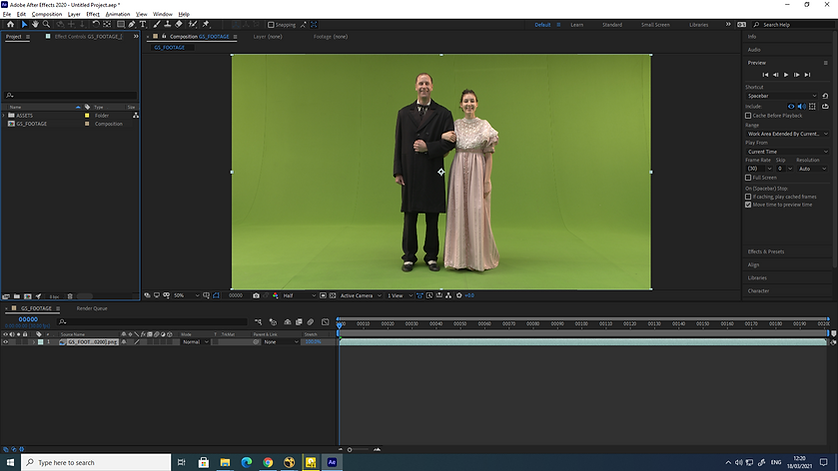The image size is (838, 471).
Task: Take a snapshot with camera icon
Action: (257, 296)
